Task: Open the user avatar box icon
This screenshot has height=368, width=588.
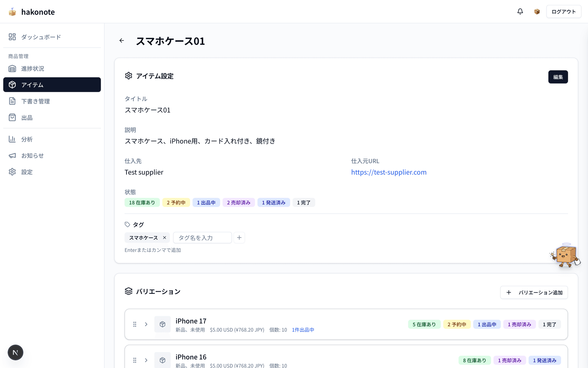Action: pos(537,11)
